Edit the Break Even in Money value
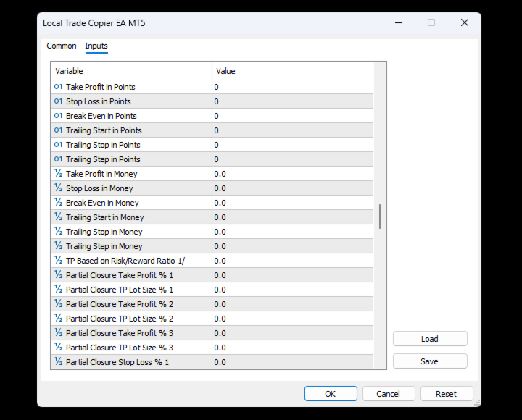This screenshot has width=522, height=420. [x=293, y=203]
